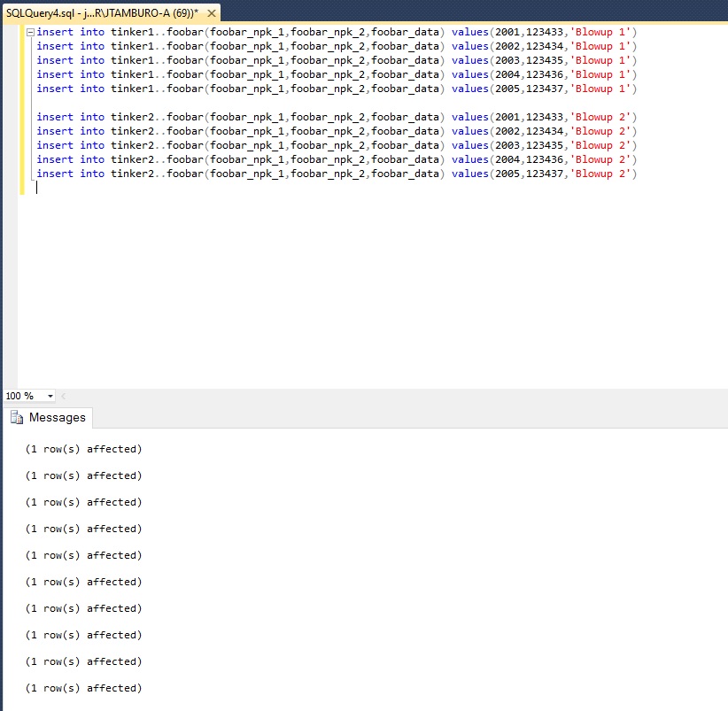This screenshot has width=728, height=711.
Task: Click tinker1 insert line with value 2005
Action: point(337,89)
